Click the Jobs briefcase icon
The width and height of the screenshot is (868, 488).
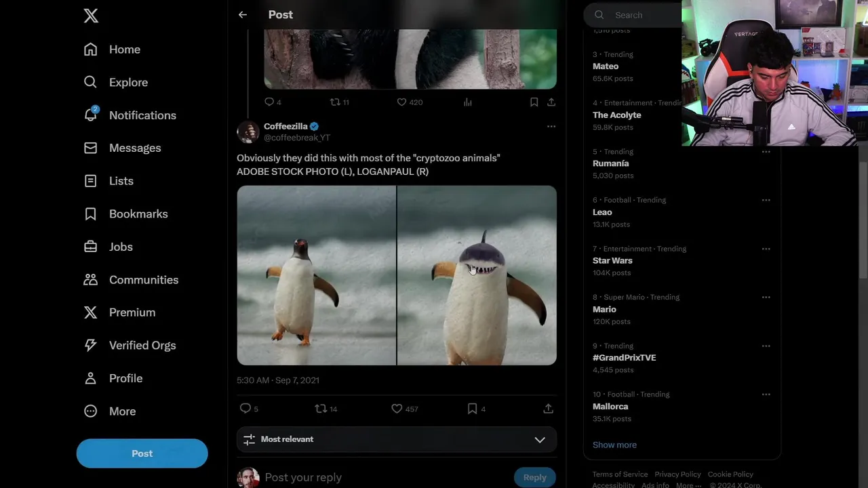pos(90,247)
